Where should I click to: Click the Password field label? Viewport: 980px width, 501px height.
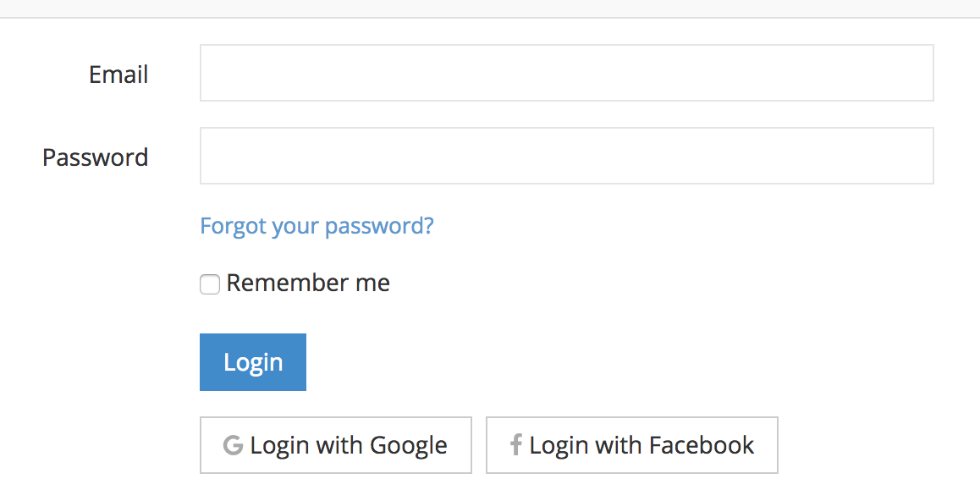coord(95,157)
